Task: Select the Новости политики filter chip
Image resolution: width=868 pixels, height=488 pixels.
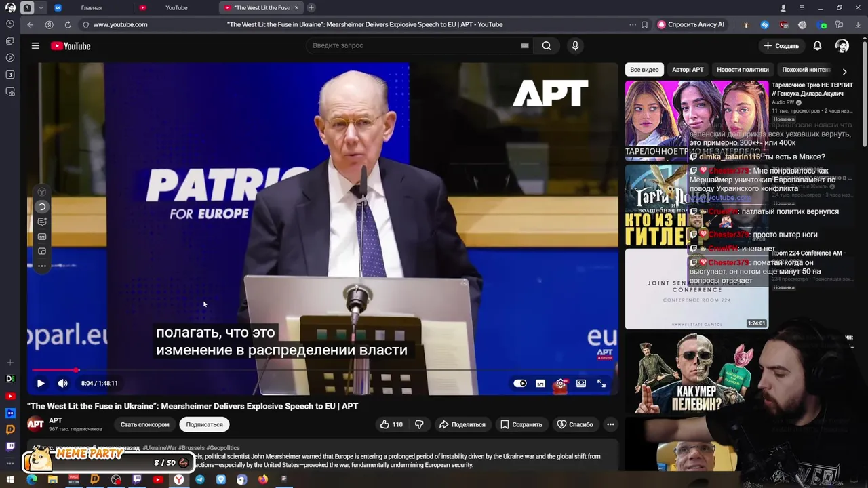Action: click(x=743, y=70)
